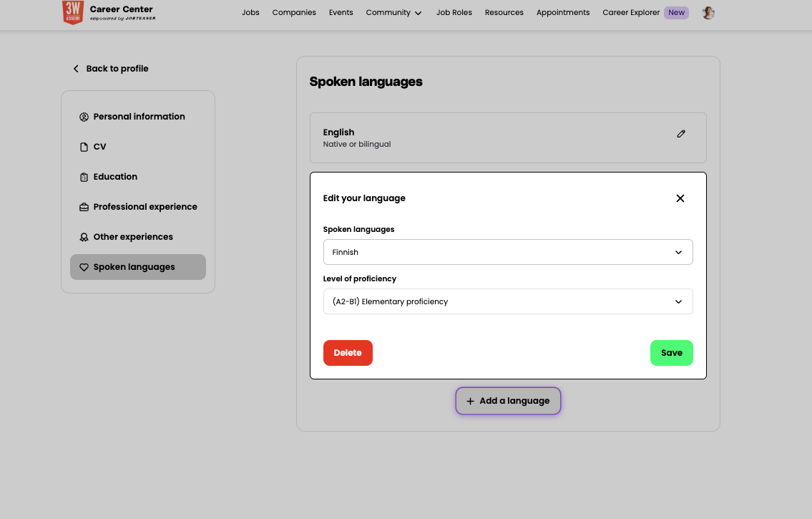Open the Level of proficiency dropdown
Viewport: 812px width, 519px height.
(x=508, y=301)
